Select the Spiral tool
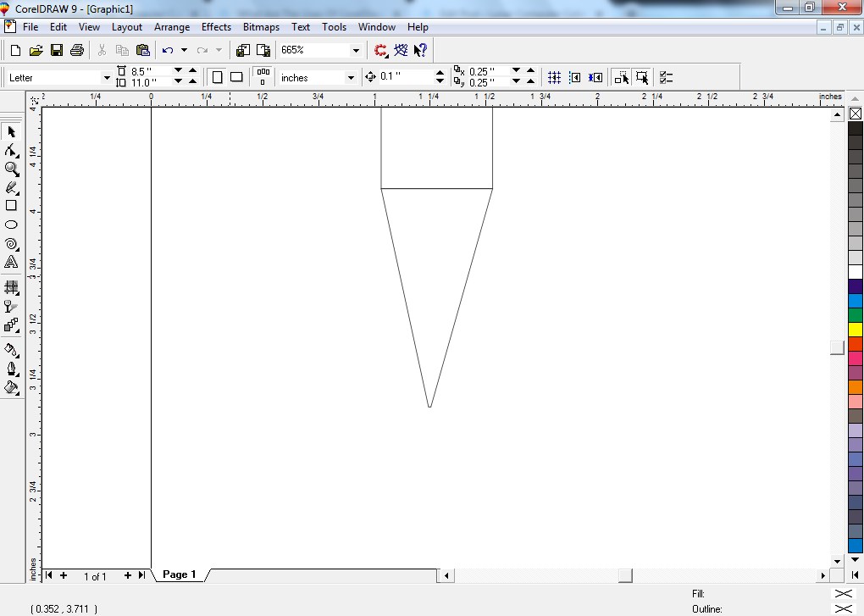 pos(12,243)
